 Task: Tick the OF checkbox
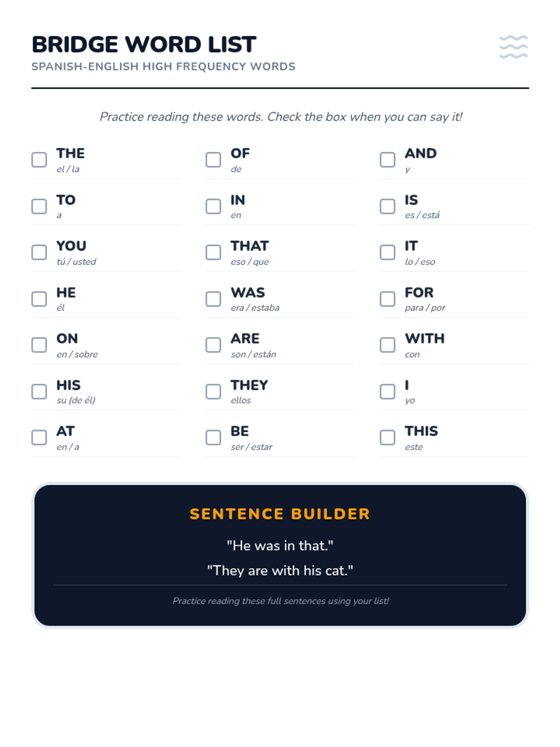pyautogui.click(x=213, y=160)
